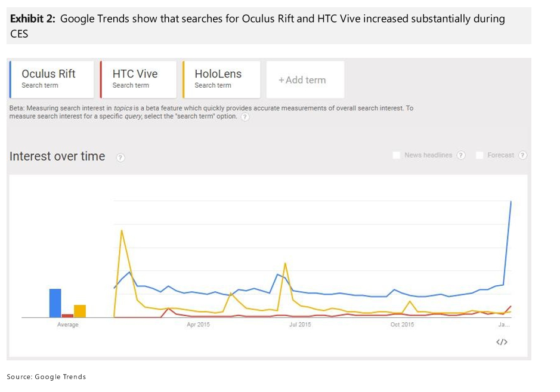
Task: Click help icon beside Forecast
Action: 522,155
